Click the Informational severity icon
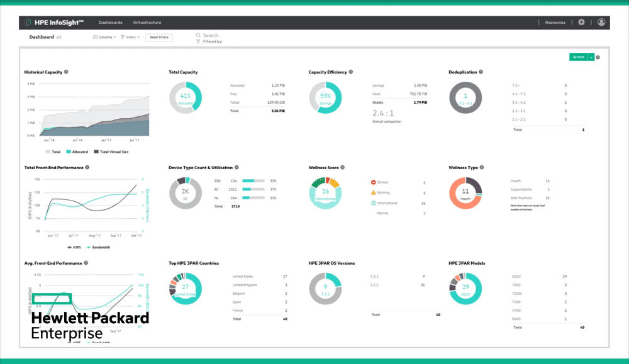This screenshot has height=364, width=629. 373,203
